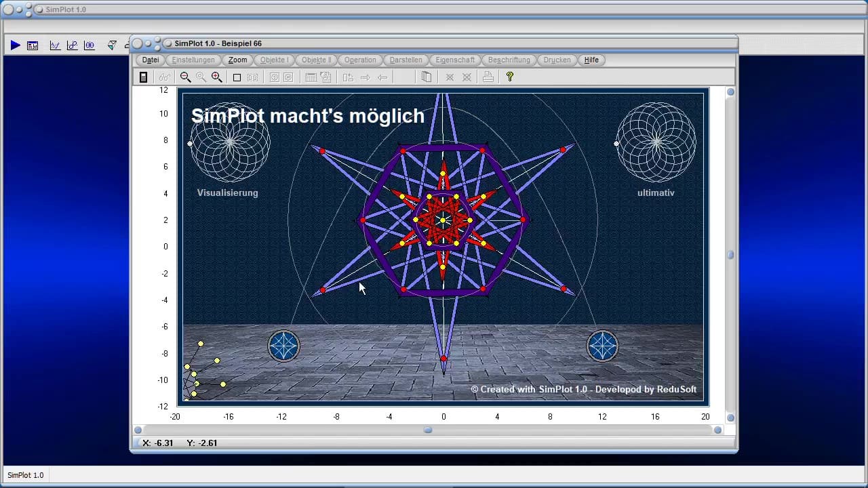Viewport: 868px width, 488px height.
Task: Click the vertical scrollbar top end button
Action: [730, 92]
